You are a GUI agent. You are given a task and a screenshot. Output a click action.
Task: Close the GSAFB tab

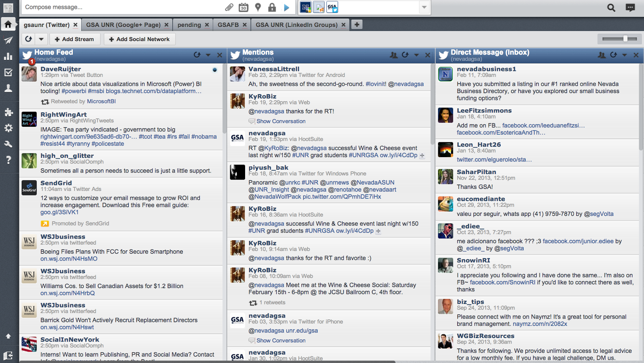pos(244,25)
